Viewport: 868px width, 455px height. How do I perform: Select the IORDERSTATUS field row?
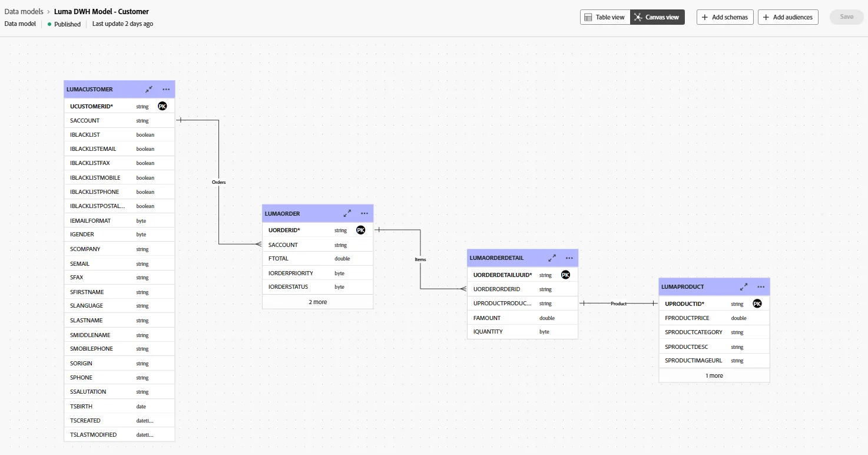[x=318, y=287]
